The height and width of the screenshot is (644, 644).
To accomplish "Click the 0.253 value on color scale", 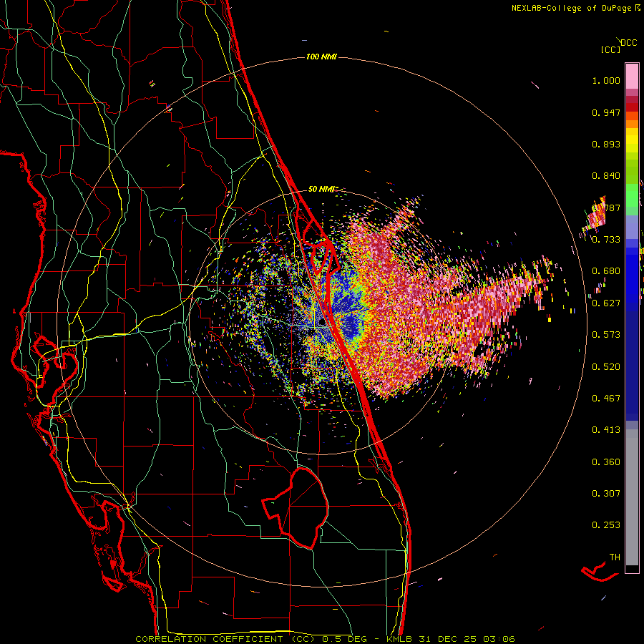I will pos(606,525).
